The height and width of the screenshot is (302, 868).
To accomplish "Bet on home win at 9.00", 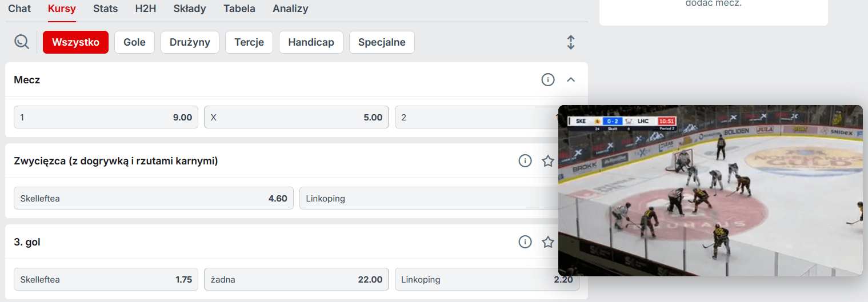I will [106, 117].
